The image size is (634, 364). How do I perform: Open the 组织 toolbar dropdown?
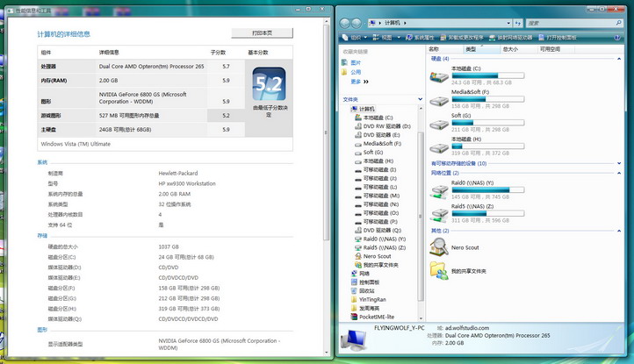click(x=357, y=38)
